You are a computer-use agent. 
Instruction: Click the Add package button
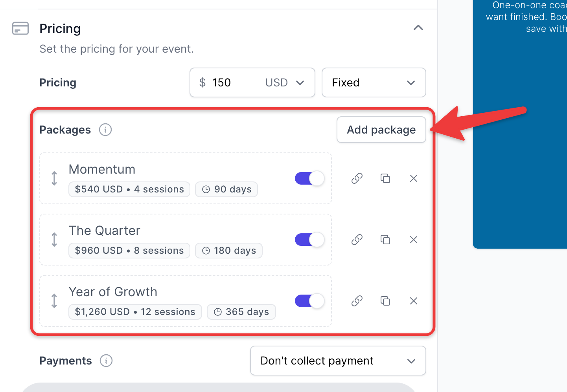pos(381,130)
